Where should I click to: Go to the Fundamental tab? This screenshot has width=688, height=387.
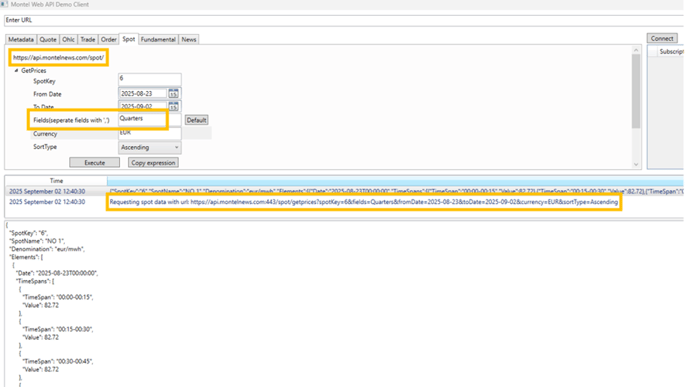coord(158,39)
